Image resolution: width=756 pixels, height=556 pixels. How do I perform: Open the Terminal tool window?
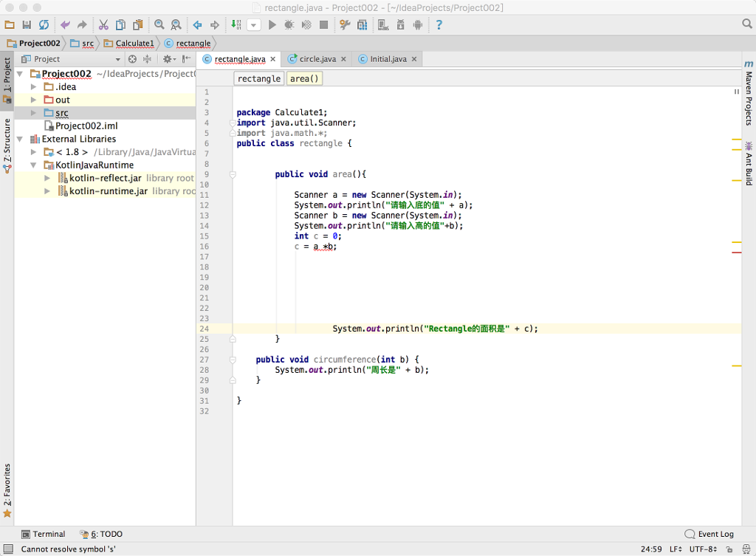coord(44,534)
